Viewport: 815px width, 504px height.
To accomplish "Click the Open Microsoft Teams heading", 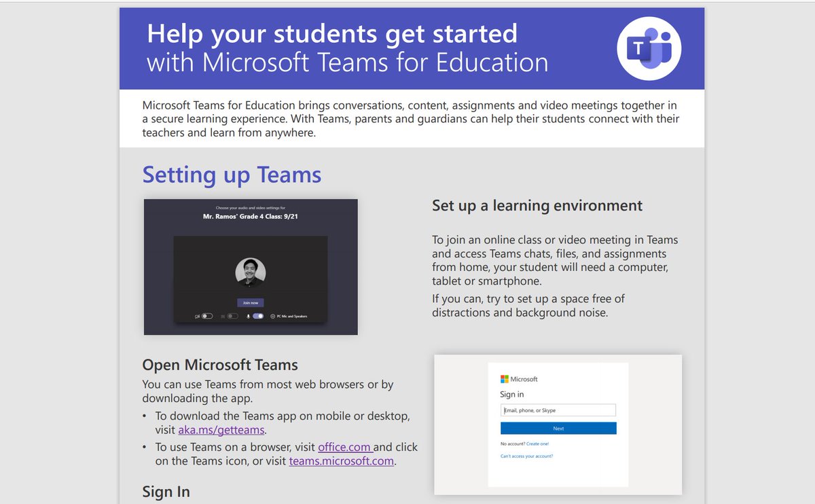I will coord(220,365).
